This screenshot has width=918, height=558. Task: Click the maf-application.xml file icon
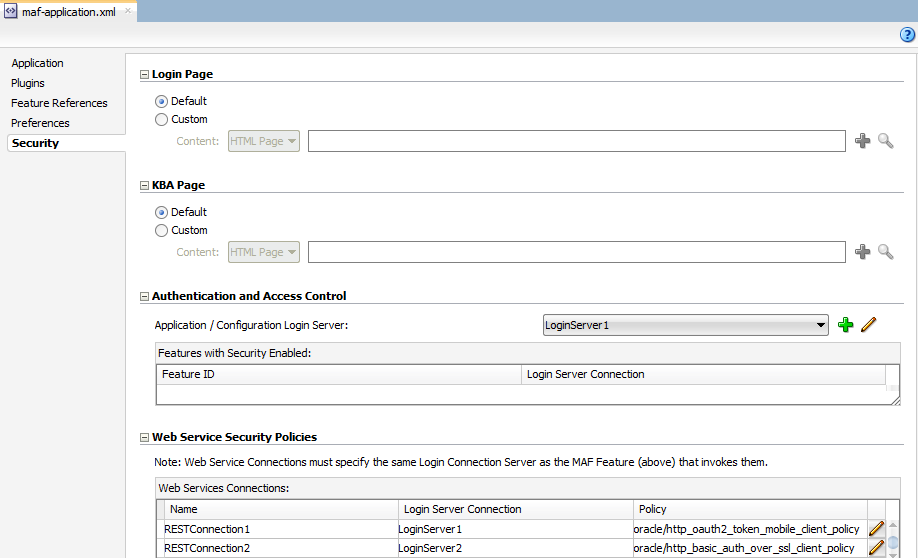point(11,11)
